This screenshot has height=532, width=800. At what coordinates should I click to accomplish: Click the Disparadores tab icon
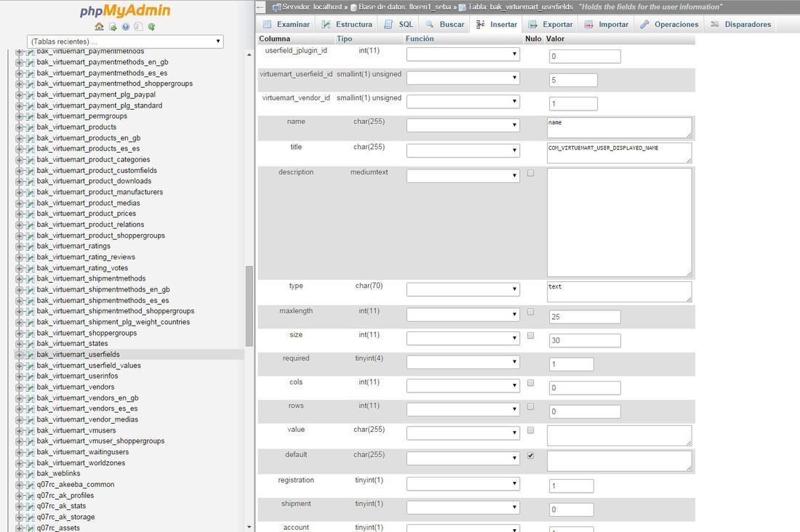[715, 25]
